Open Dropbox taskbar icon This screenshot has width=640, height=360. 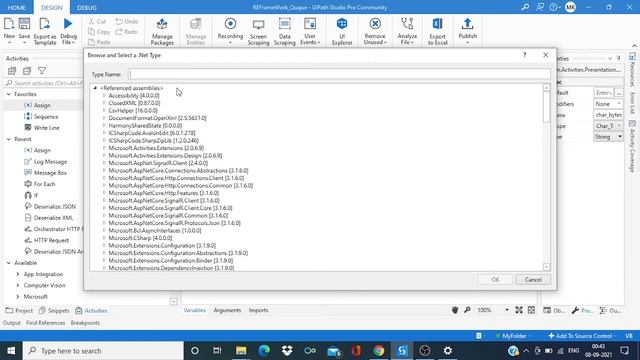pyautogui.click(x=287, y=350)
